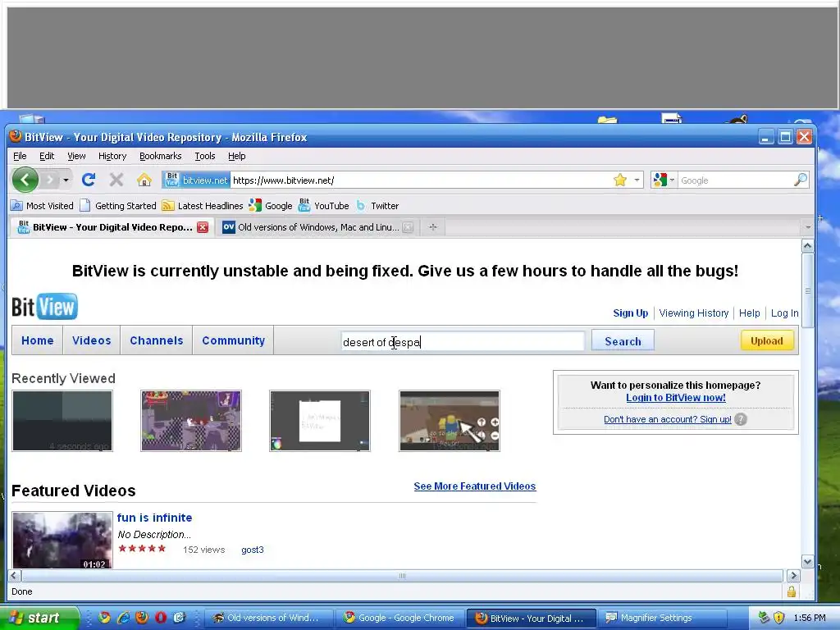Click the BitView search text field
Viewport: 840px width, 630px height.
tap(463, 342)
